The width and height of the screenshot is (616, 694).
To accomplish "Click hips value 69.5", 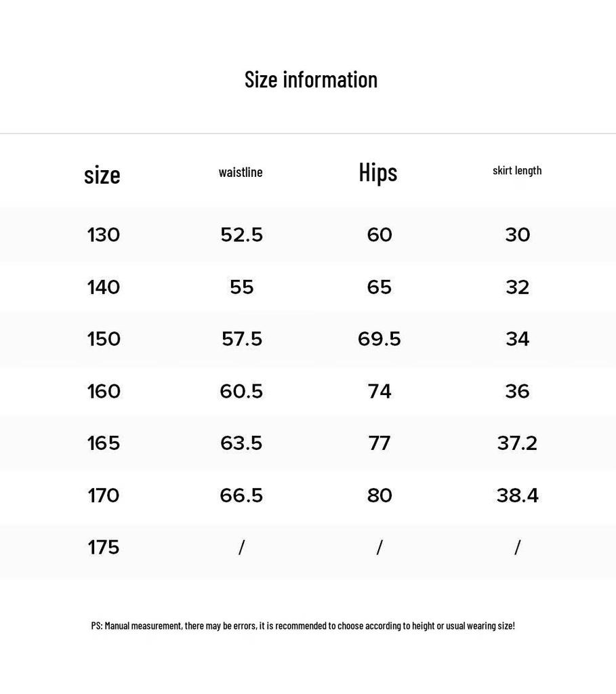I will (379, 339).
